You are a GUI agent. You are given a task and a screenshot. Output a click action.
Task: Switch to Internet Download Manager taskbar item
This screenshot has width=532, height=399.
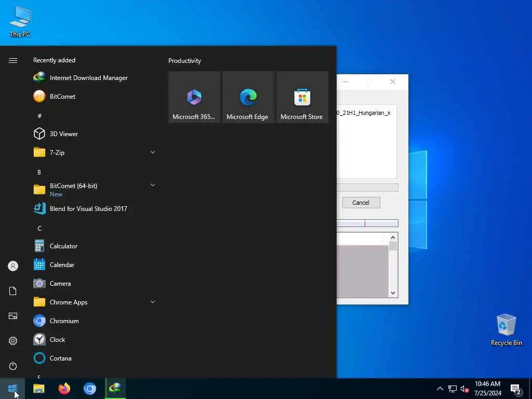pyautogui.click(x=115, y=389)
